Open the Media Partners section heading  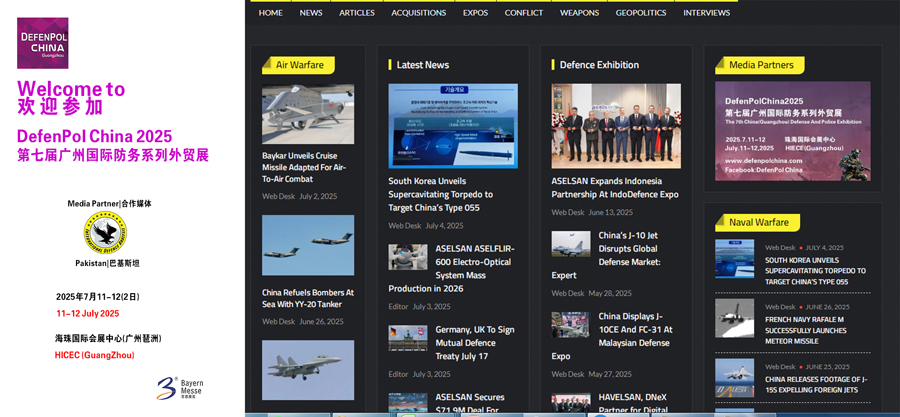[761, 65]
